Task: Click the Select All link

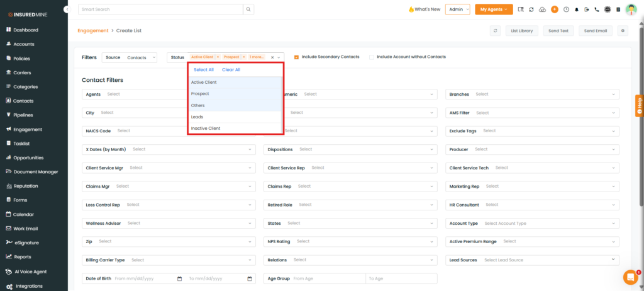Action: pyautogui.click(x=204, y=70)
